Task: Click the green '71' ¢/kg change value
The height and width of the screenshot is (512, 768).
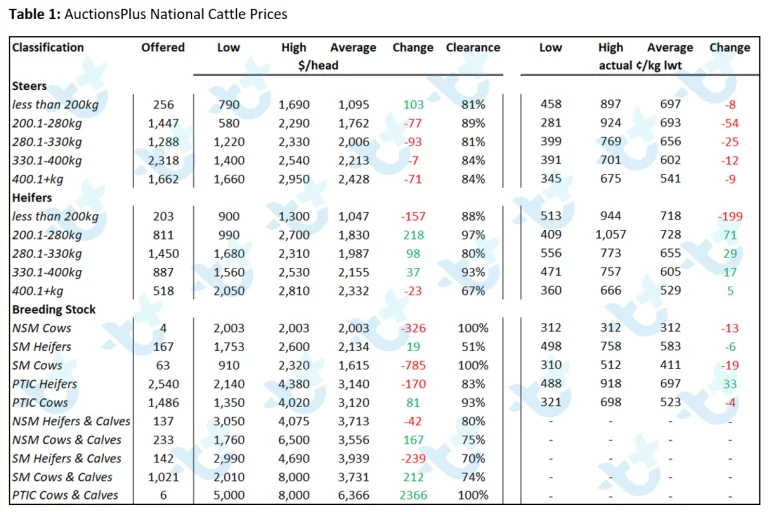Action: (x=730, y=235)
